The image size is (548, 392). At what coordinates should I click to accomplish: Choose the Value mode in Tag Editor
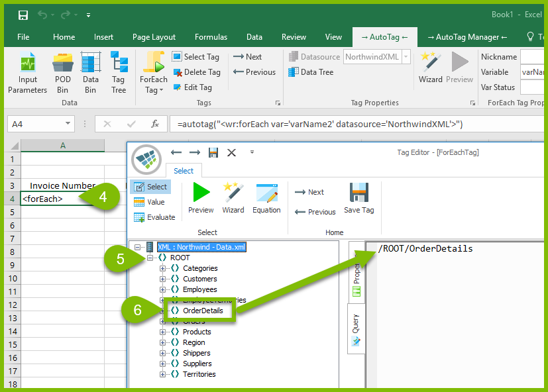[x=149, y=202]
